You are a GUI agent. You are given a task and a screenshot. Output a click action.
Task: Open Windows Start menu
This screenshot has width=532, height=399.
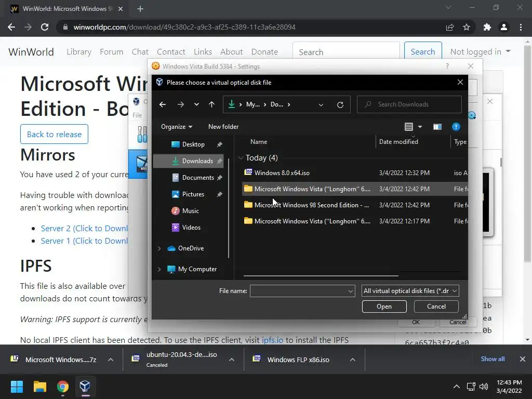[17, 387]
